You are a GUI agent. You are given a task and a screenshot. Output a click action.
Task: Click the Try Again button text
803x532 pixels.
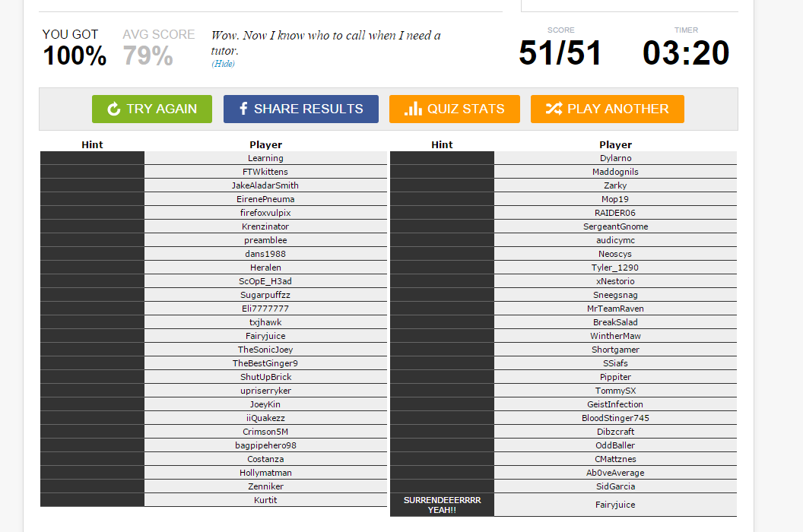pyautogui.click(x=162, y=109)
